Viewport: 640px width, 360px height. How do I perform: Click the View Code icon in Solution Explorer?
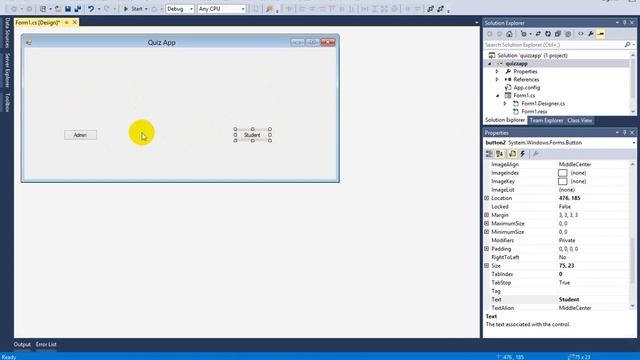click(580, 34)
